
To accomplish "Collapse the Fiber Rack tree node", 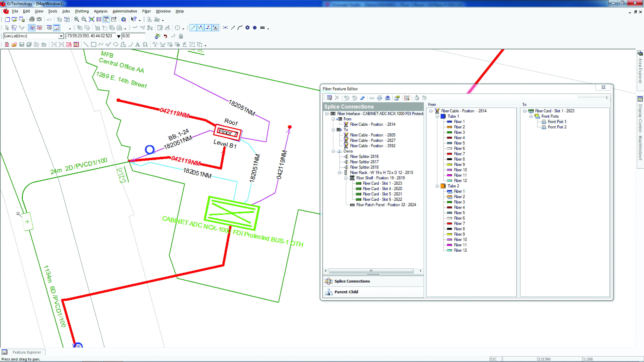I will tap(340, 173).
